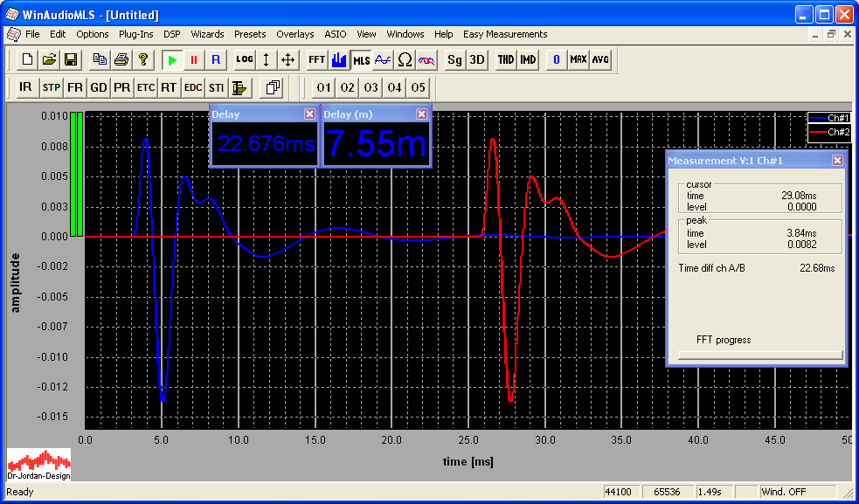Expand the Overlays menu

pyautogui.click(x=294, y=34)
